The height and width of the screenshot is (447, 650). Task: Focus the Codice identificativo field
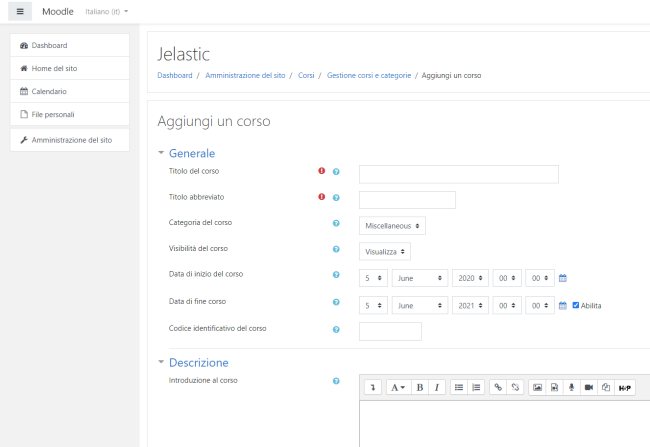[390, 331]
